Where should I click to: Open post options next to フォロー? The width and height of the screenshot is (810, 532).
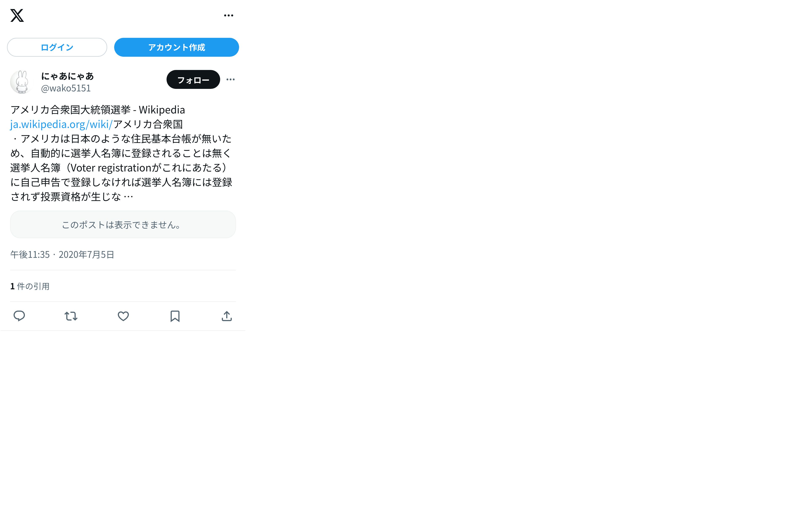(230, 80)
